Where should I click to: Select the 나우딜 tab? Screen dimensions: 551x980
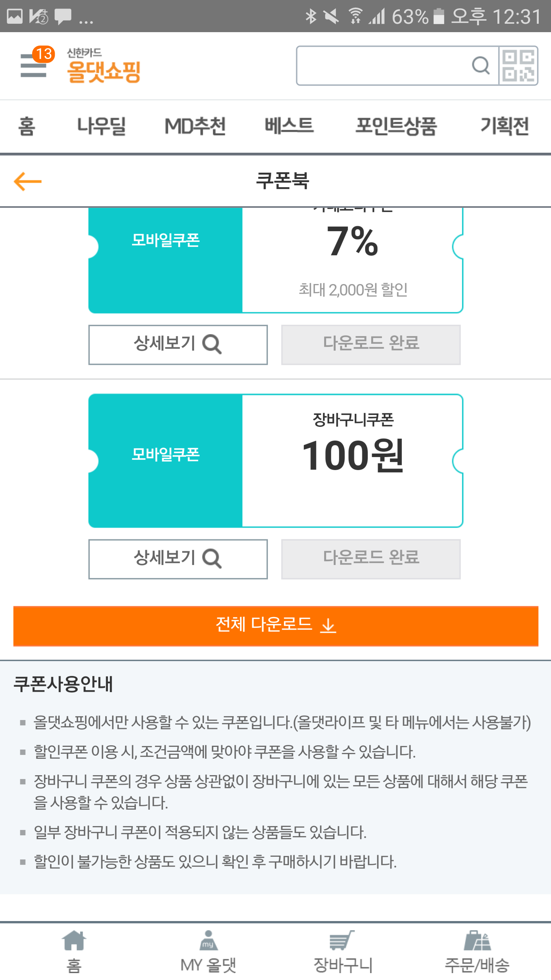101,126
